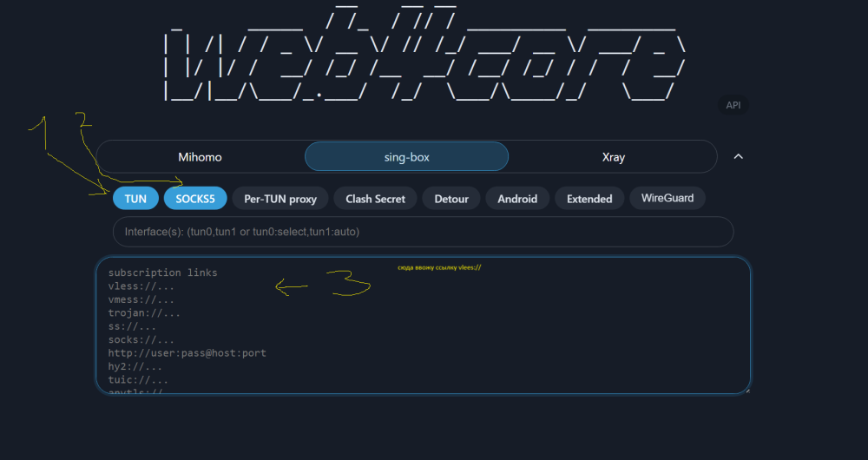Focus the Interface(s) input field
The image size is (868, 460).
tap(423, 232)
